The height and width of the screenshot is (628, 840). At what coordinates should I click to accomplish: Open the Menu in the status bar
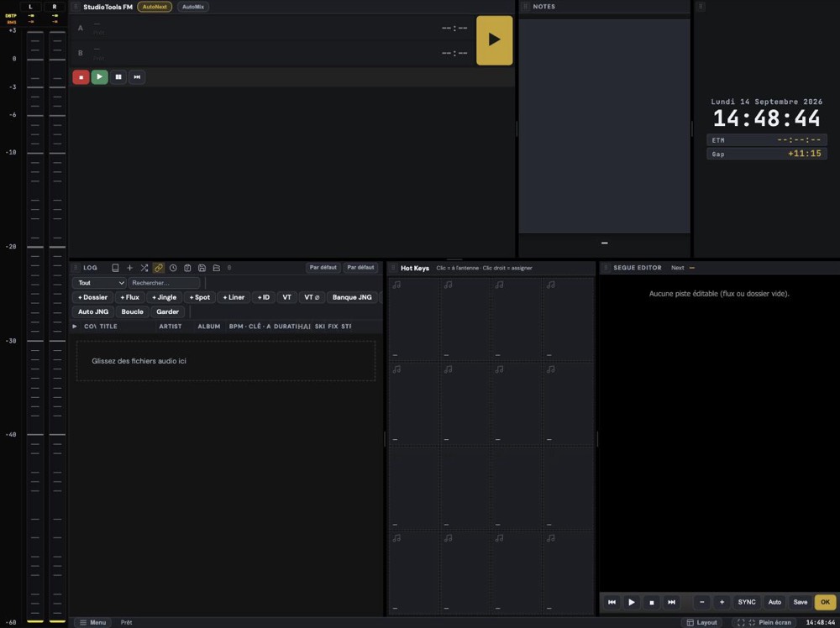[x=92, y=623]
